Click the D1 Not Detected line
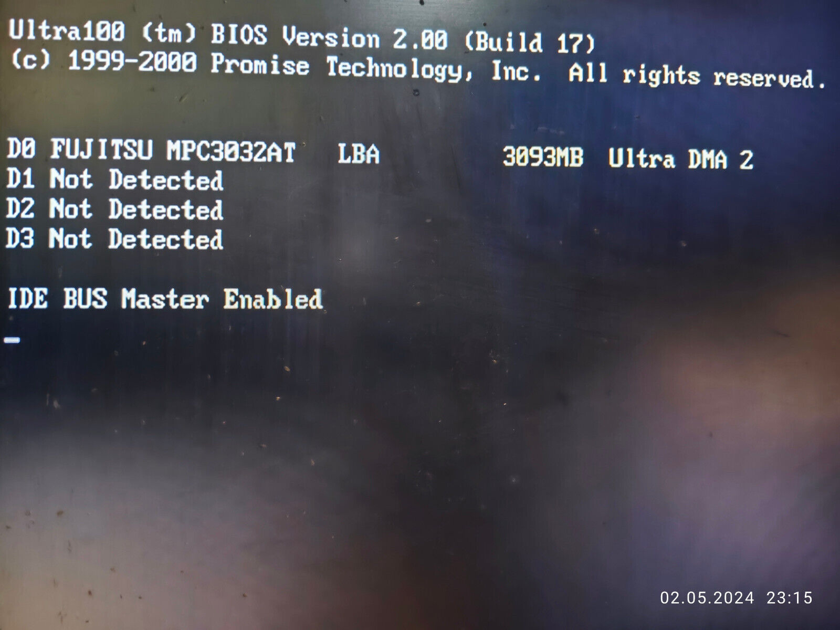This screenshot has width=840, height=630. click(115, 180)
